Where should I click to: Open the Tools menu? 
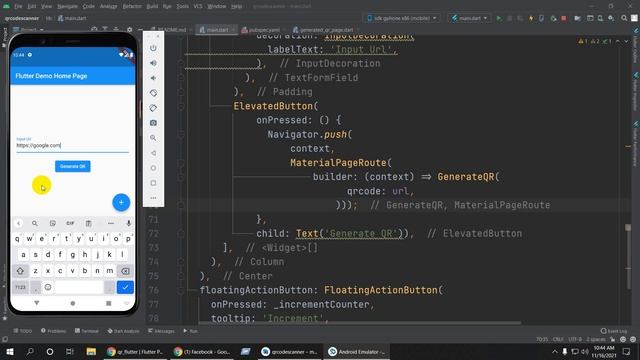click(182, 6)
